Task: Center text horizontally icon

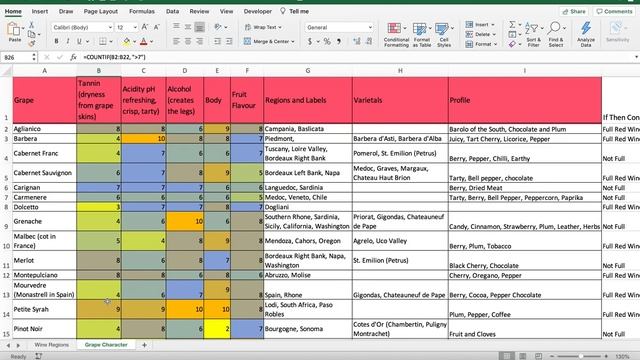Action: click(188, 41)
